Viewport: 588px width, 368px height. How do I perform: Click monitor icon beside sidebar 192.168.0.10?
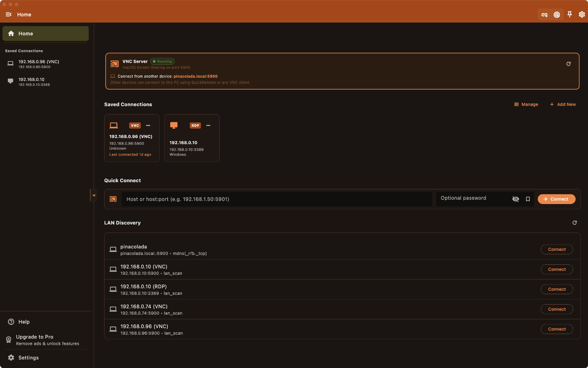[10, 81]
